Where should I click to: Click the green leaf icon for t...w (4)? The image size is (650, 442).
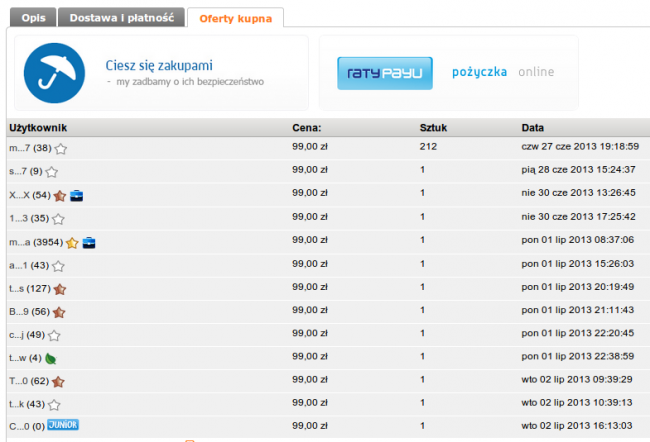tap(51, 358)
